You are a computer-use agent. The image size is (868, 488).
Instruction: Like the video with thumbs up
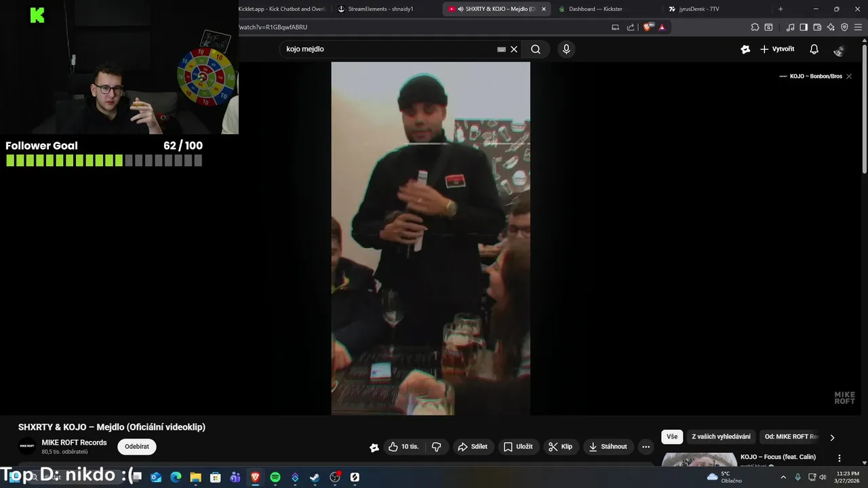(403, 447)
